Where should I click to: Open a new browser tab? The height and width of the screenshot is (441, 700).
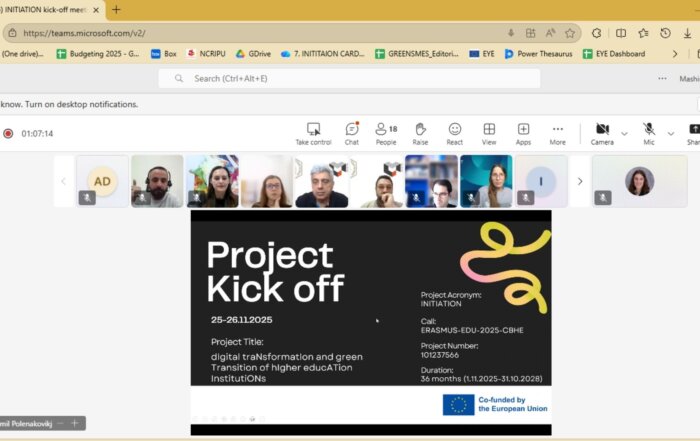tap(116, 9)
